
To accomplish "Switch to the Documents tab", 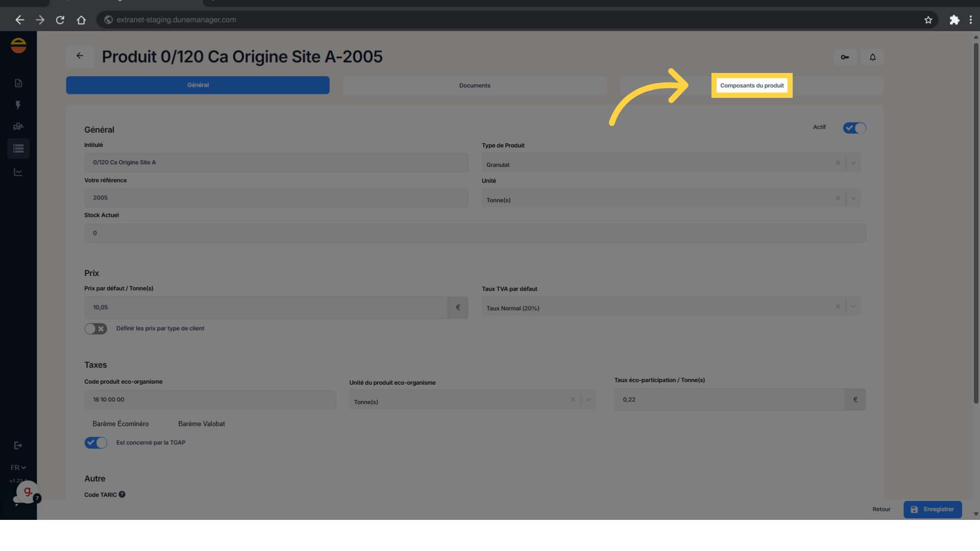I will click(474, 86).
